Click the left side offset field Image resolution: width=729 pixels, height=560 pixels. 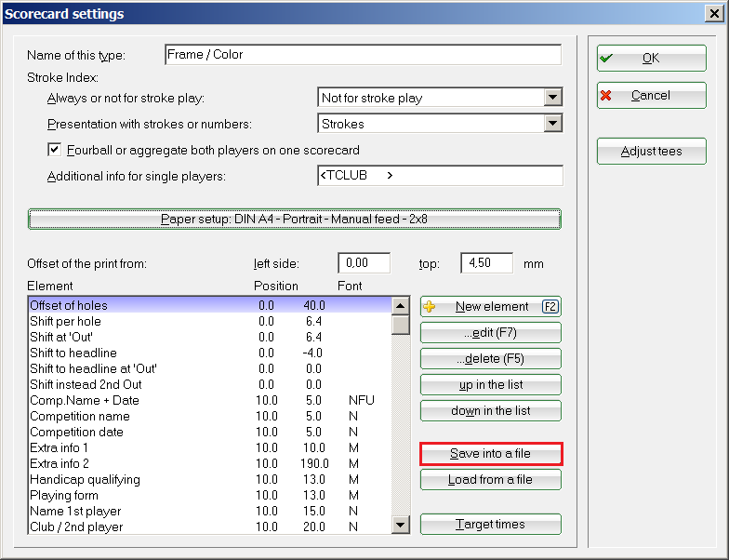(364, 263)
